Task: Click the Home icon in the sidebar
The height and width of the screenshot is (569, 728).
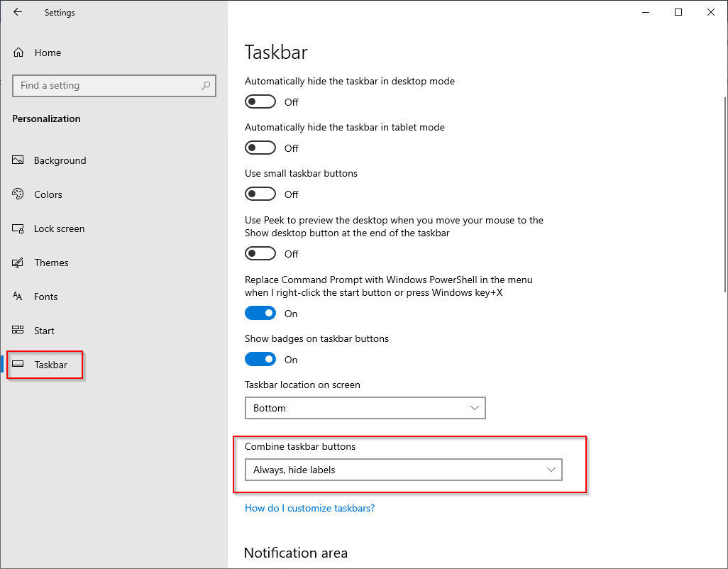Action: click(17, 52)
